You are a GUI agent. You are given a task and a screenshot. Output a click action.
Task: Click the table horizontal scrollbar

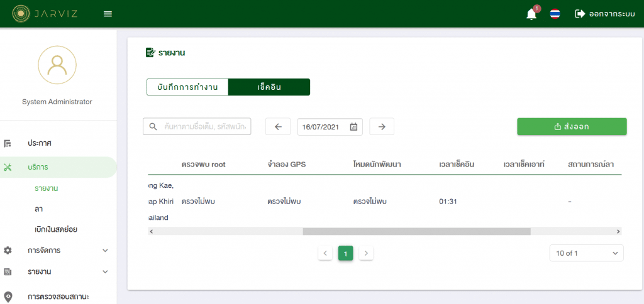[x=416, y=231]
